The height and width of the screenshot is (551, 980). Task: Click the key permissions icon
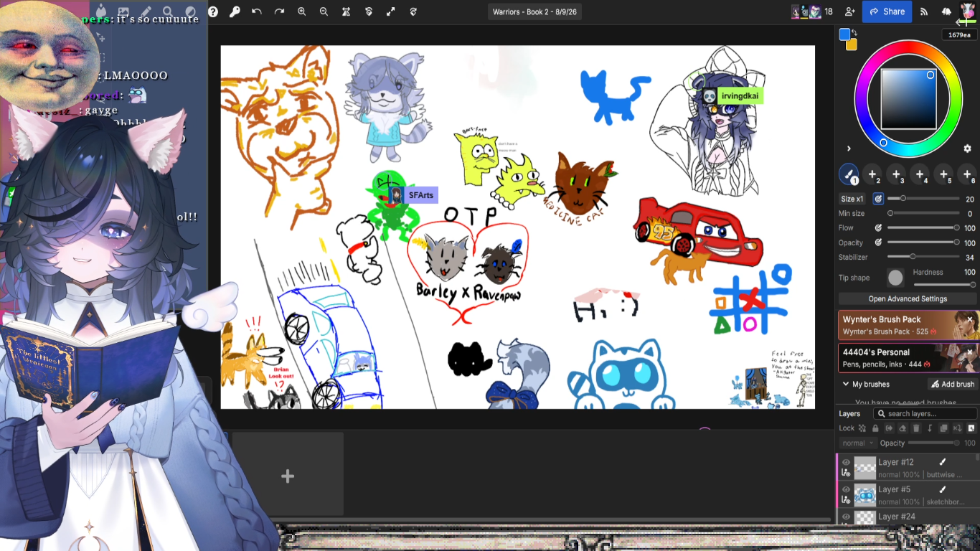pos(235,11)
